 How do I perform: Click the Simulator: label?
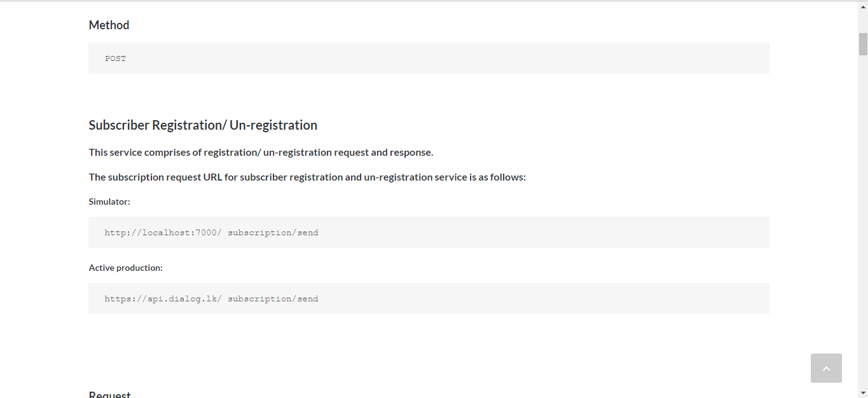tap(109, 202)
